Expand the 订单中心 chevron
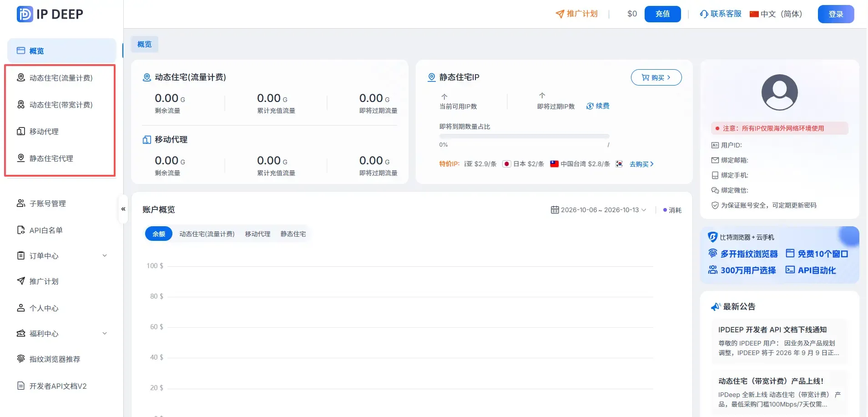 click(105, 255)
